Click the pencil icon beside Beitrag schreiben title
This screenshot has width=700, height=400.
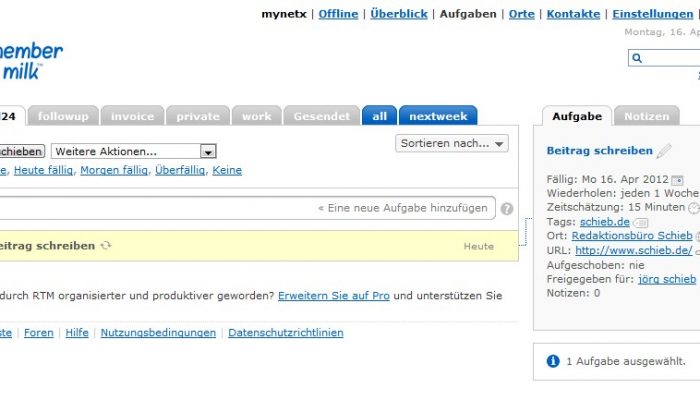coord(664,151)
